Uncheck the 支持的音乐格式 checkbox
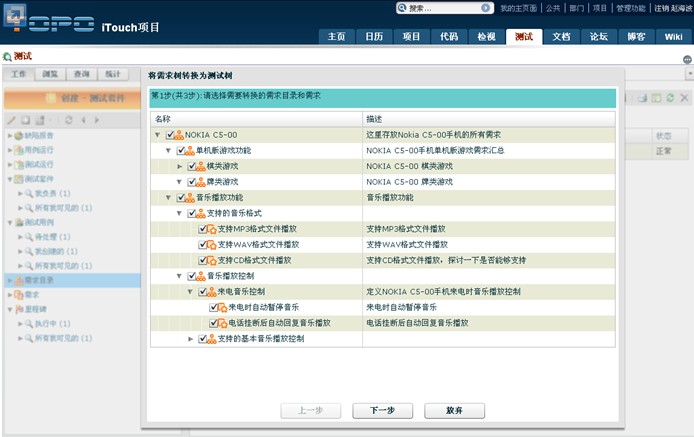694x437 pixels. tap(192, 213)
